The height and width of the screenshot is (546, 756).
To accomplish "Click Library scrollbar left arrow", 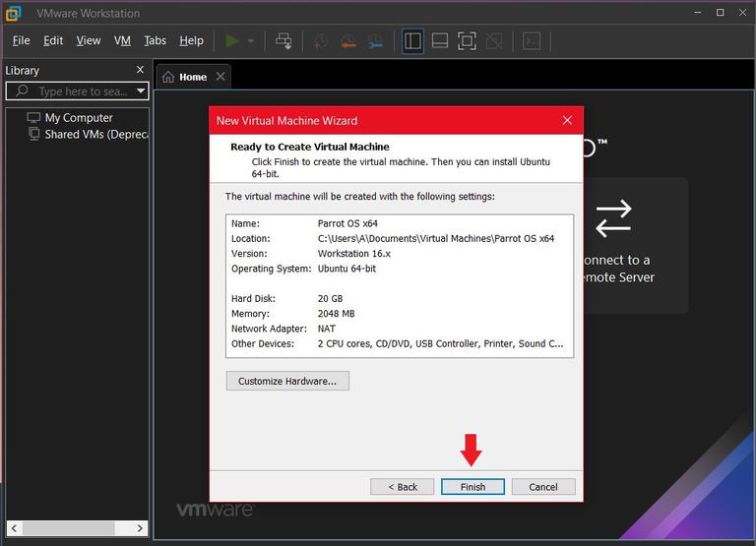I will pyautogui.click(x=14, y=528).
